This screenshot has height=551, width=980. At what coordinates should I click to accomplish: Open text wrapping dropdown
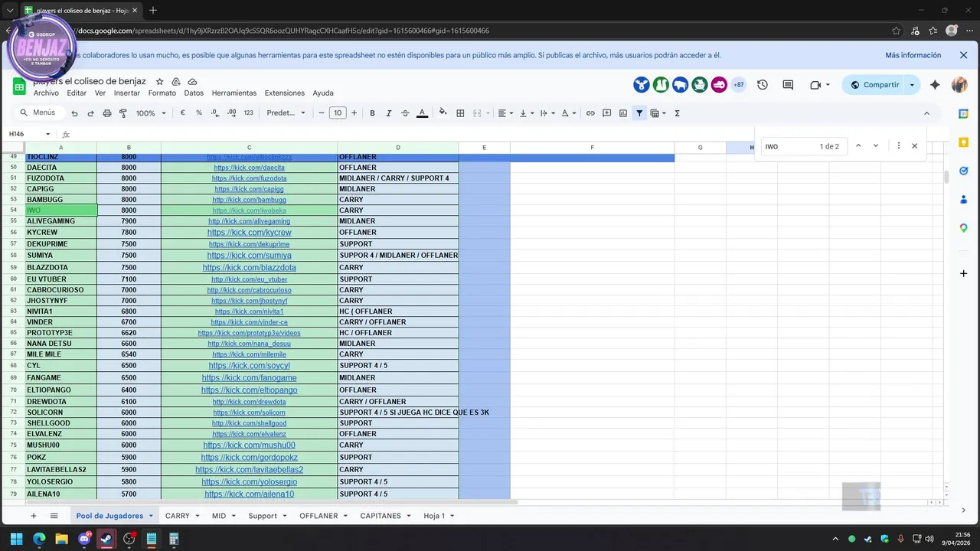click(547, 113)
